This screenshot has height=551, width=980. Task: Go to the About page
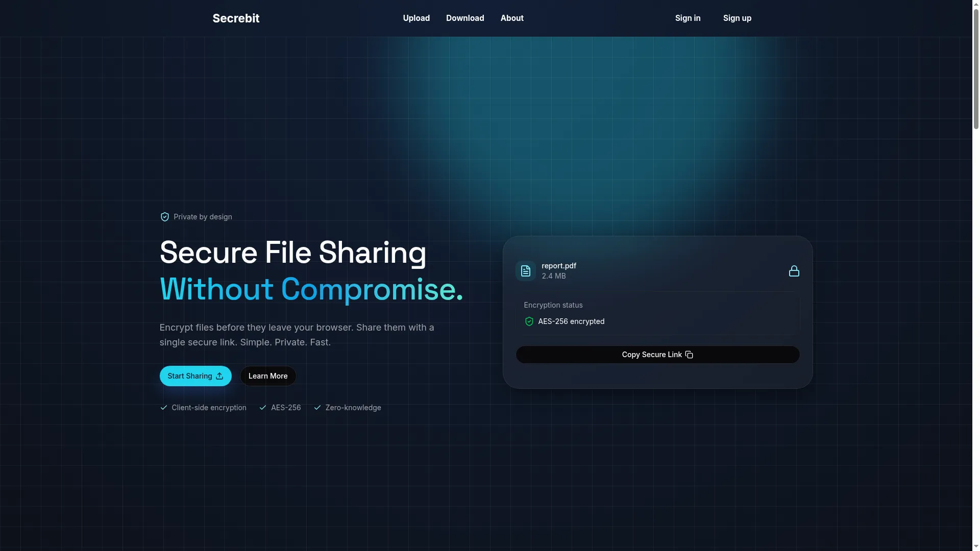[512, 18]
